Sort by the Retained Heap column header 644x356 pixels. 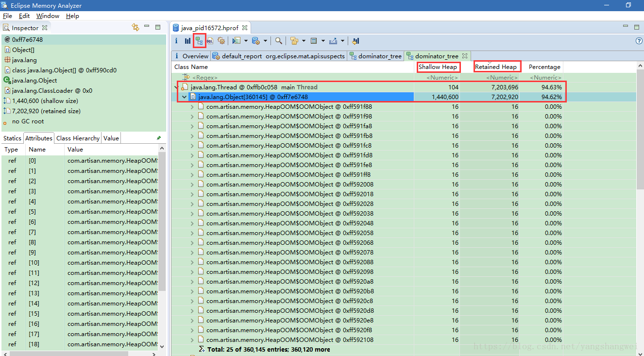tap(495, 67)
